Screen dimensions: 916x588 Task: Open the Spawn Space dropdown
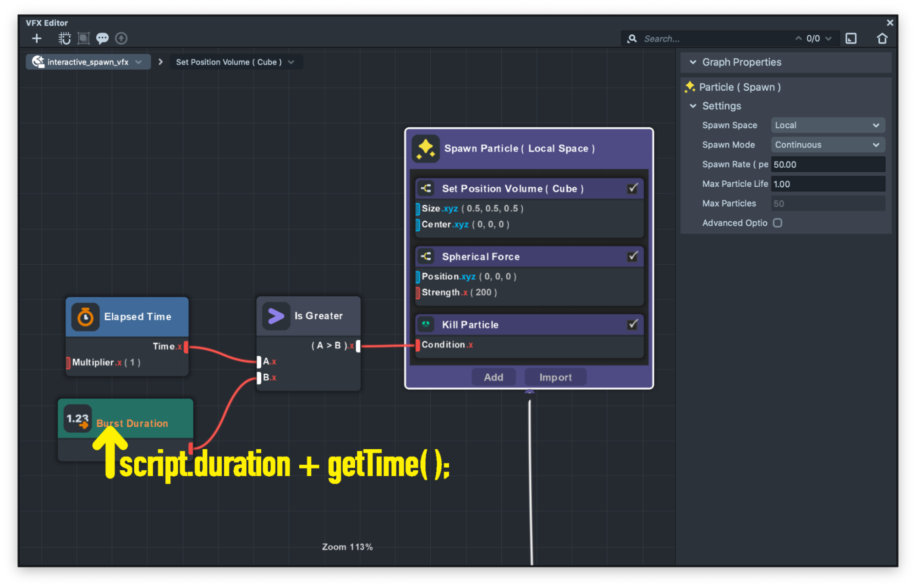828,125
